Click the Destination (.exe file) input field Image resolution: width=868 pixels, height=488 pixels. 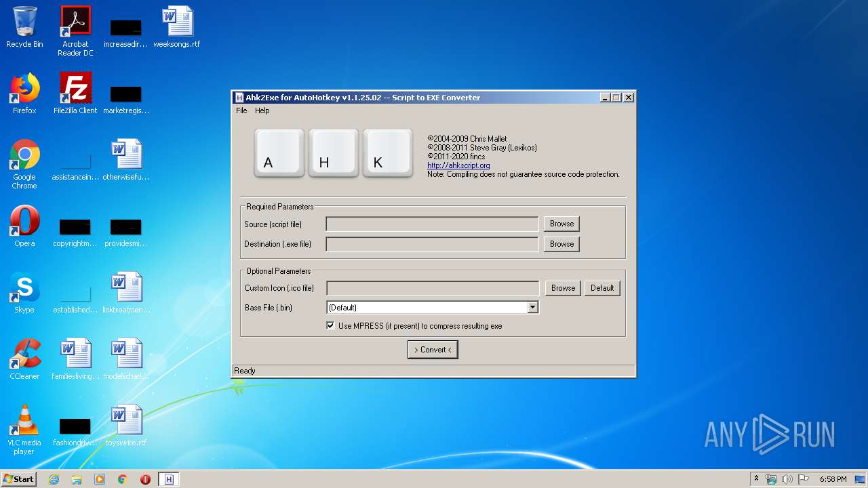pyautogui.click(x=433, y=244)
